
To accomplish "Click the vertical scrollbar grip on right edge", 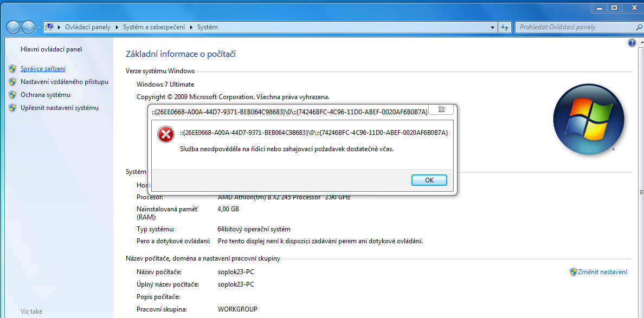I will click(641, 192).
